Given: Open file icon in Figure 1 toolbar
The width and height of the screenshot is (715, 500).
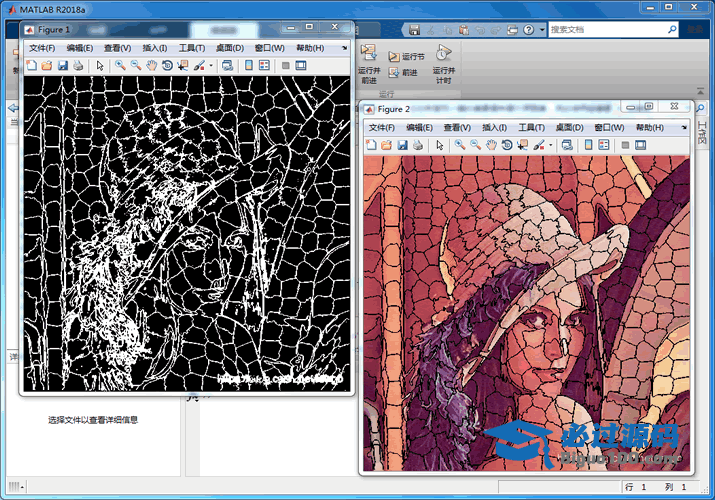Looking at the screenshot, I should tap(47, 66).
